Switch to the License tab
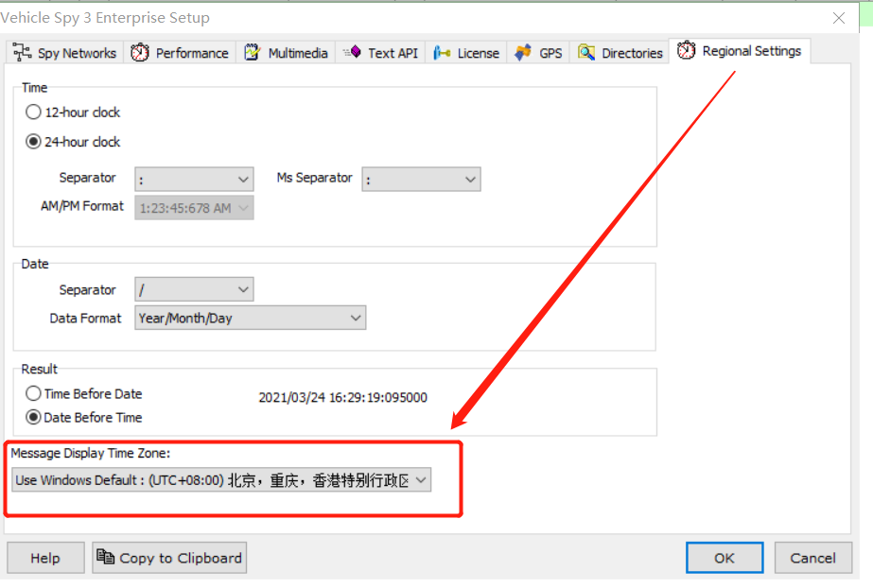873x588 pixels. (466, 53)
